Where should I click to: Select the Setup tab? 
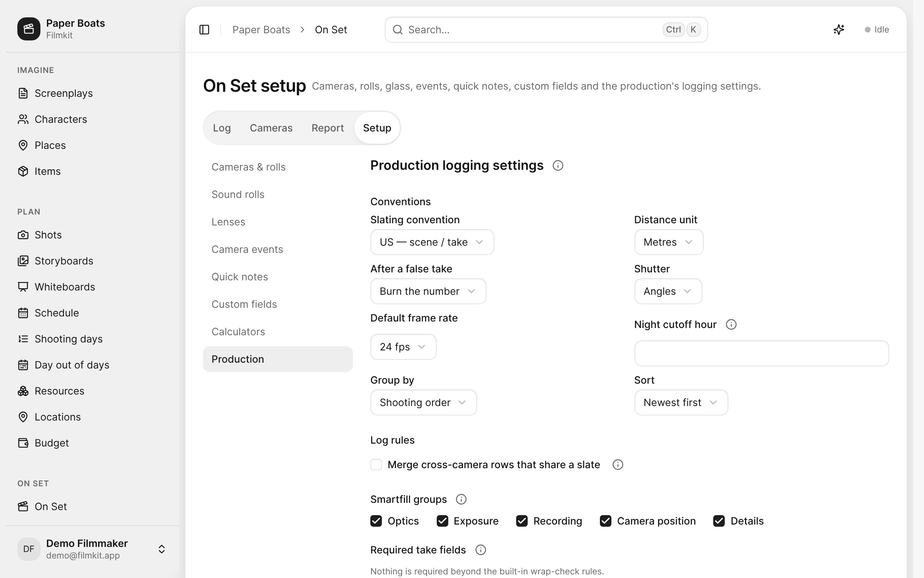(x=377, y=128)
